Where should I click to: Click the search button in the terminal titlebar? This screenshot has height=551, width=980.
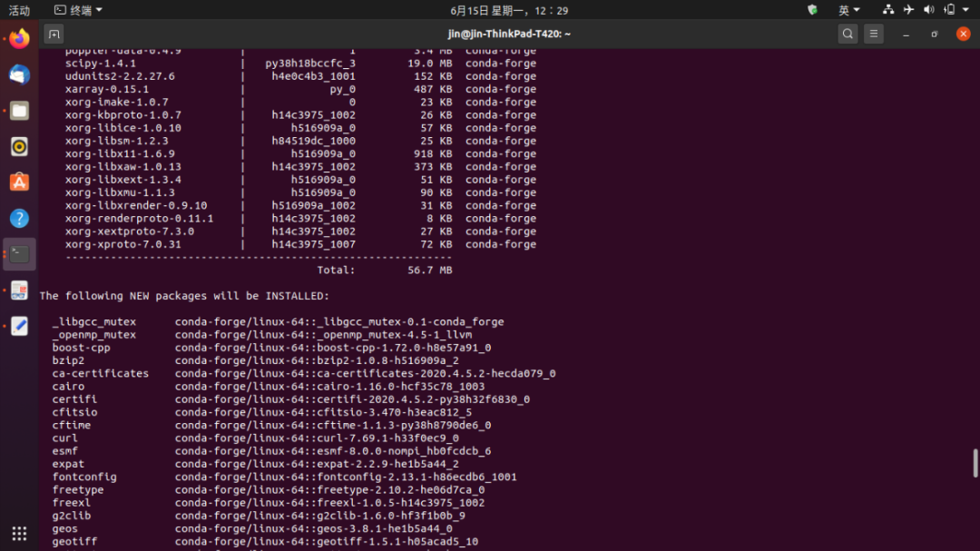pyautogui.click(x=847, y=33)
